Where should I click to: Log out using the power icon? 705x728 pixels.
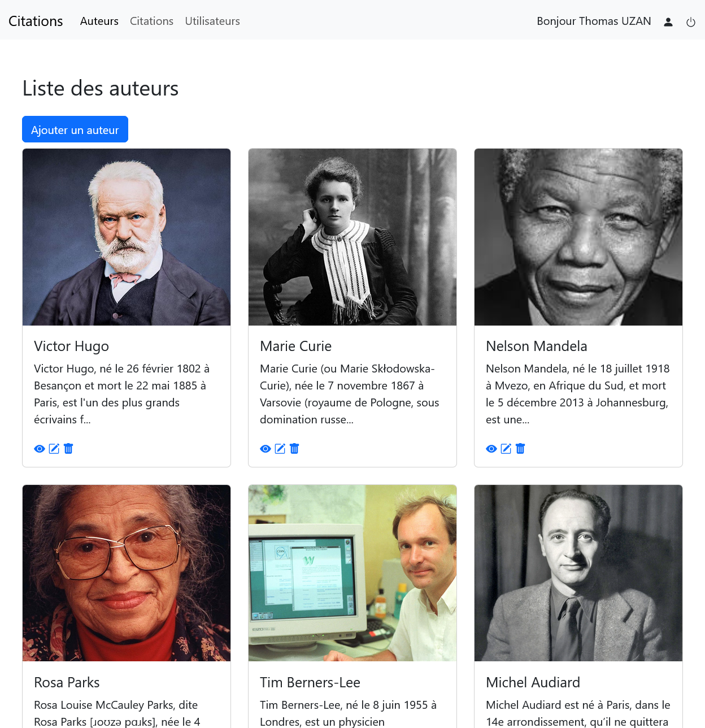pos(691,22)
